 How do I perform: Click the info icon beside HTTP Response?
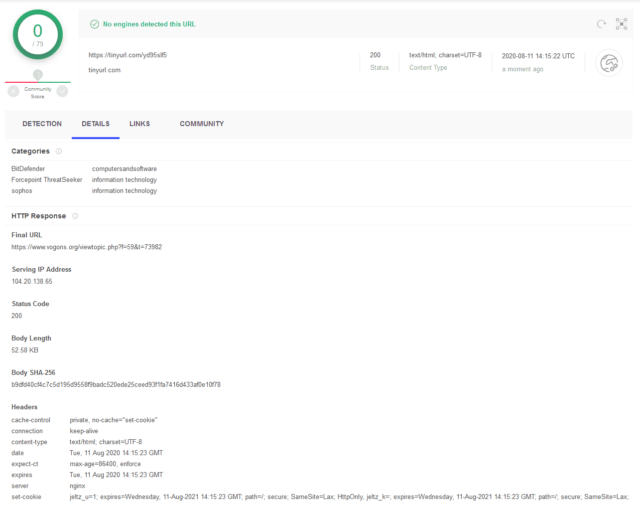75,216
